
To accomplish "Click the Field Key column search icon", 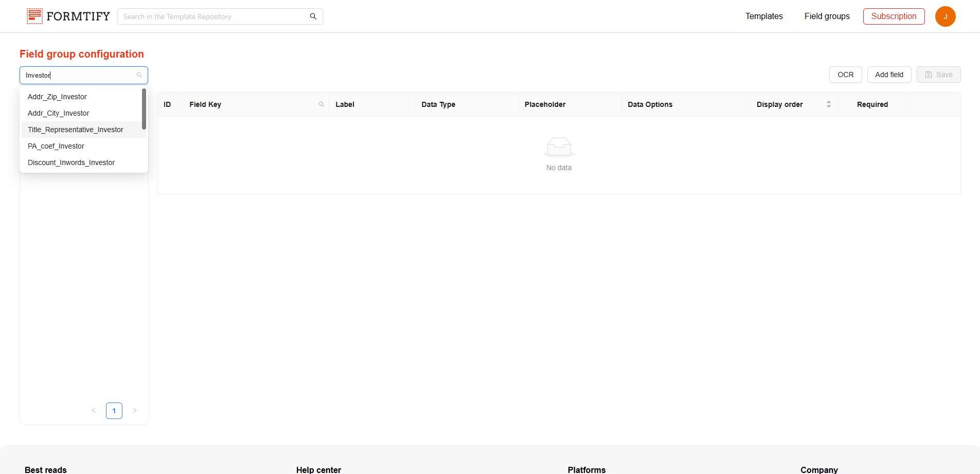I will click(x=321, y=104).
